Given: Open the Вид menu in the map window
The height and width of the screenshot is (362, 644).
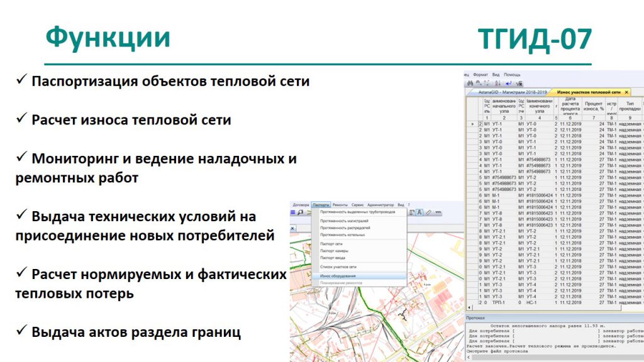Looking at the screenshot, I should point(401,205).
